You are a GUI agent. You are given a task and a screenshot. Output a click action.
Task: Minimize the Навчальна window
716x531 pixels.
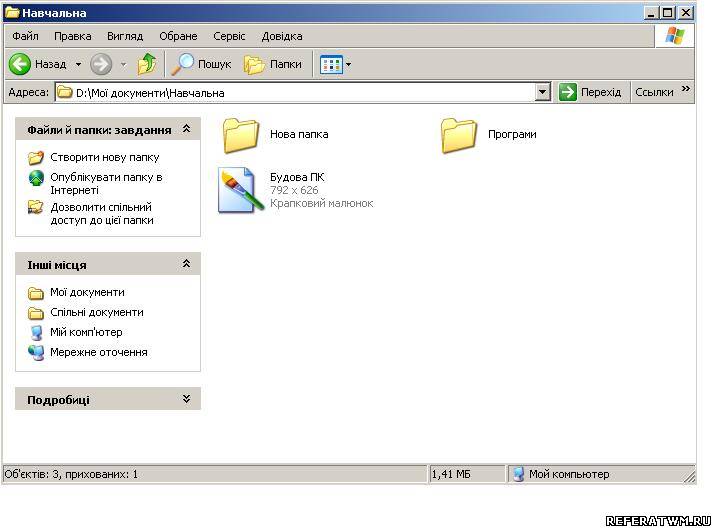coord(651,13)
